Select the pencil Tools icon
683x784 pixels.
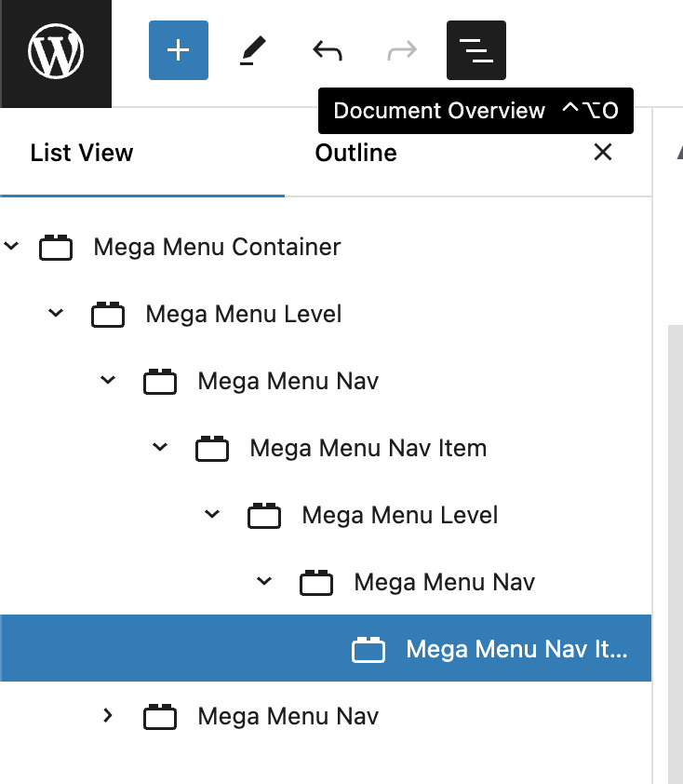[x=248, y=50]
